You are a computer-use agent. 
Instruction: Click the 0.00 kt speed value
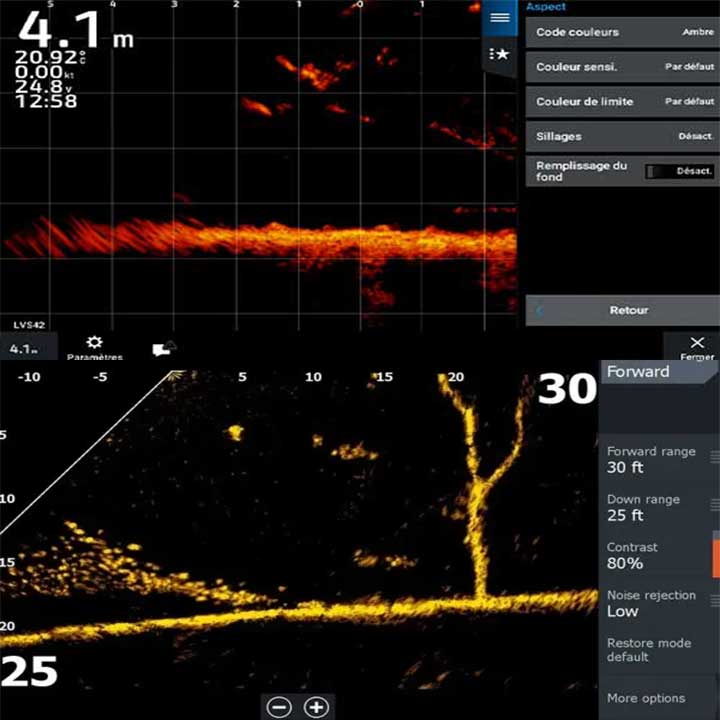coord(45,72)
